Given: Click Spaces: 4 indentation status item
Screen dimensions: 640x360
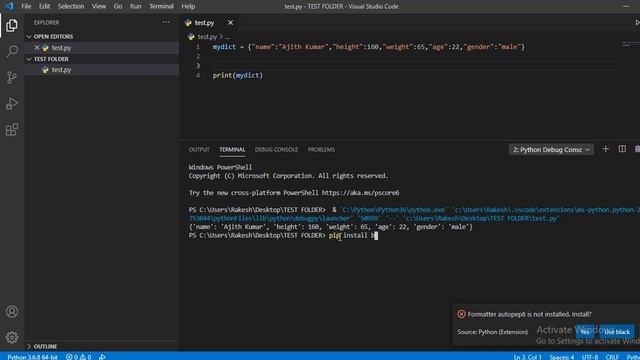Looking at the screenshot, I should coord(562,357).
